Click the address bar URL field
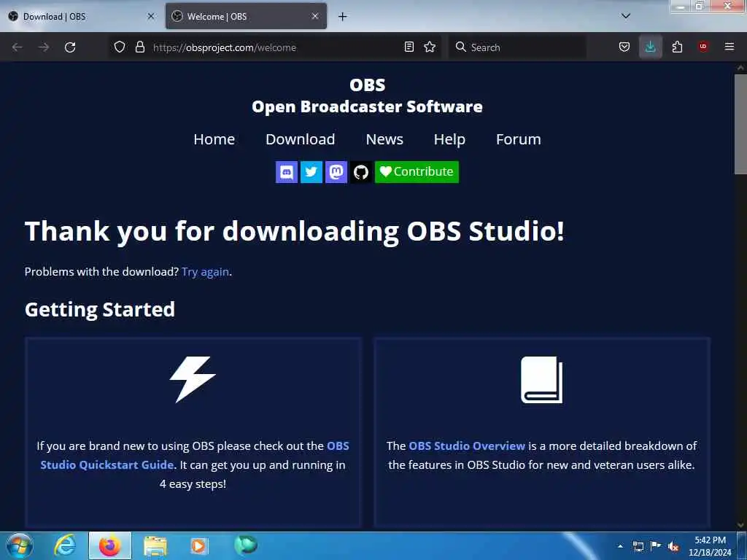 pyautogui.click(x=276, y=47)
